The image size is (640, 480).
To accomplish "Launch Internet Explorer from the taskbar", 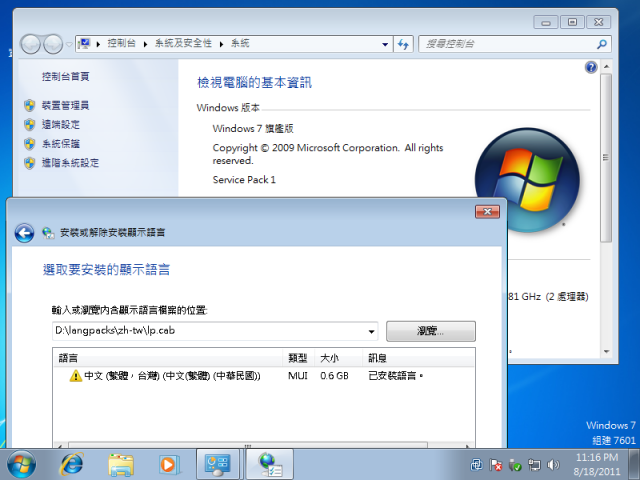I will coord(72,464).
